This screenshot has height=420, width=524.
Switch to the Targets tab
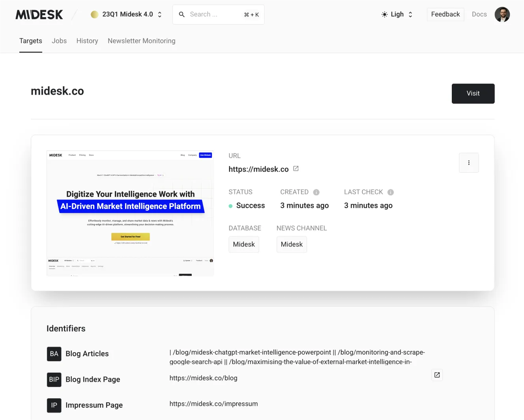[31, 41]
